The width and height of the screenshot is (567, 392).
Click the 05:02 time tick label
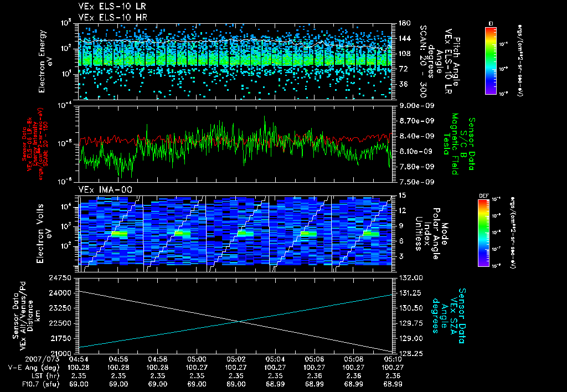click(x=236, y=359)
